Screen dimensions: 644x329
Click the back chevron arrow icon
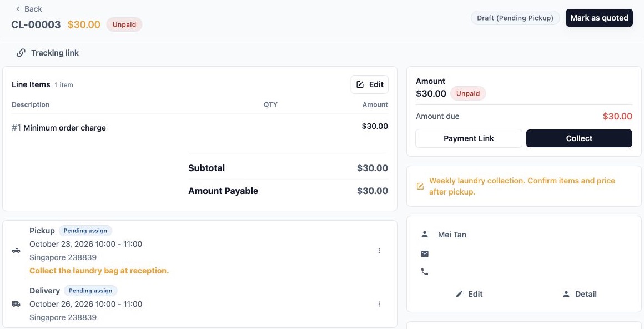point(17,9)
